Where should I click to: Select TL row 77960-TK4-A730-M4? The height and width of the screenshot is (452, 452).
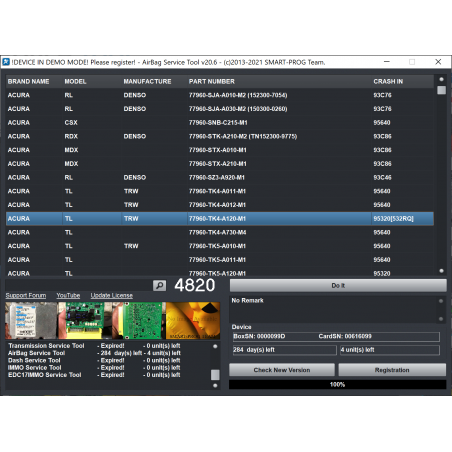(x=220, y=232)
